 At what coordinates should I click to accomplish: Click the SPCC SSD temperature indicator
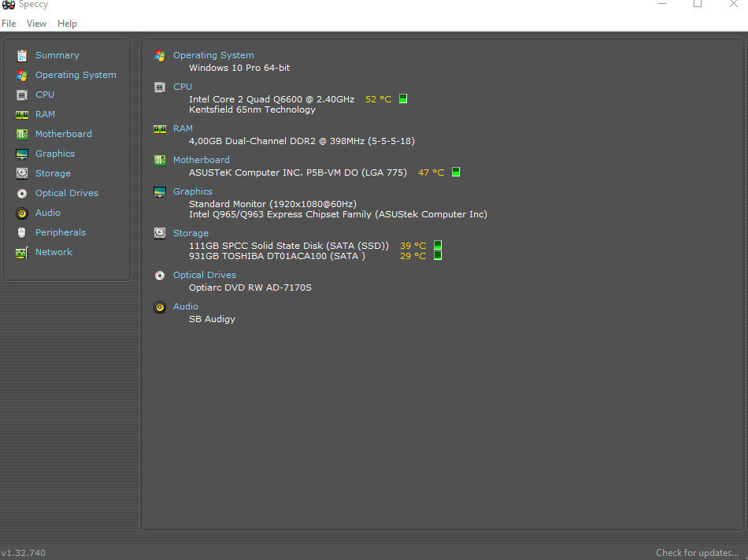pos(438,245)
